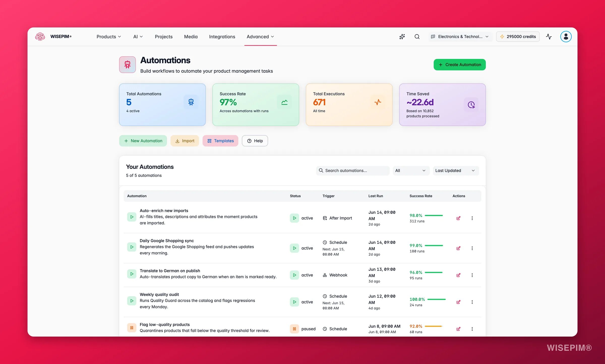Open Help

click(x=255, y=141)
